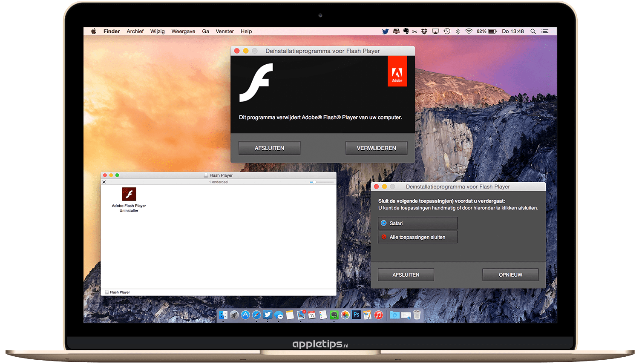Viewport: 639px width, 364px height.
Task: Open Photoshop from the Dock
Action: [357, 315]
